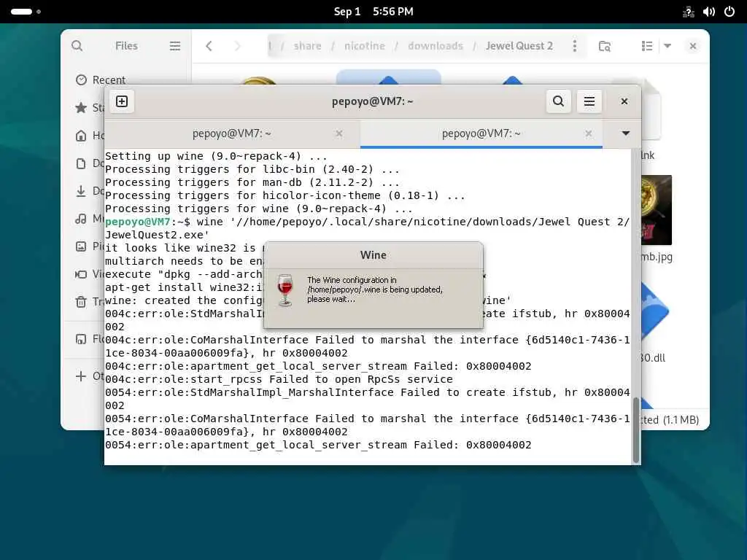Image resolution: width=747 pixels, height=560 pixels.
Task: Click the 'pepoyo@VM7' green prompt text
Action: click(x=138, y=222)
